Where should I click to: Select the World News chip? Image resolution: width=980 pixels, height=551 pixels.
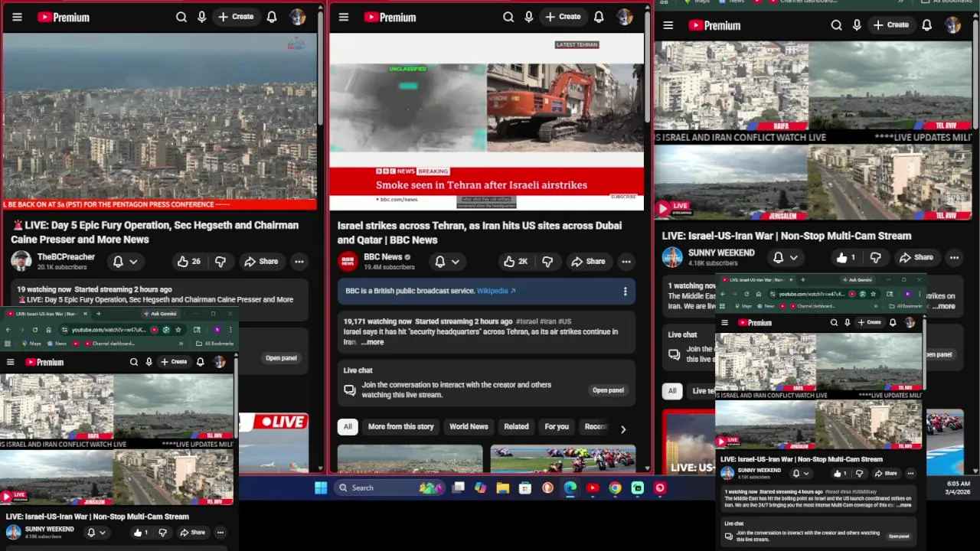(x=469, y=427)
